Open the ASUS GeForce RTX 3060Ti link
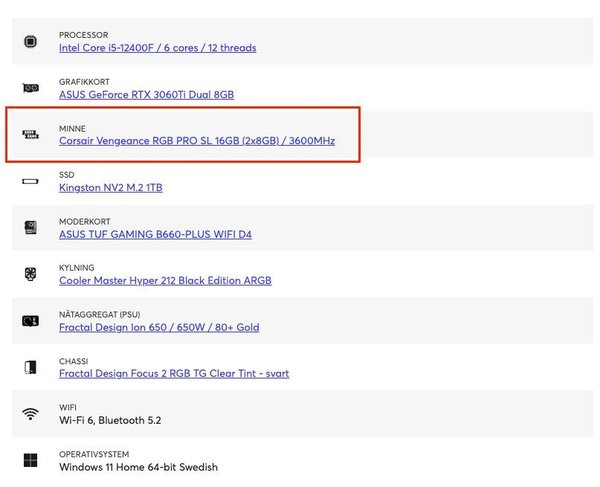Image resolution: width=600 pixels, height=487 pixels. click(x=146, y=95)
